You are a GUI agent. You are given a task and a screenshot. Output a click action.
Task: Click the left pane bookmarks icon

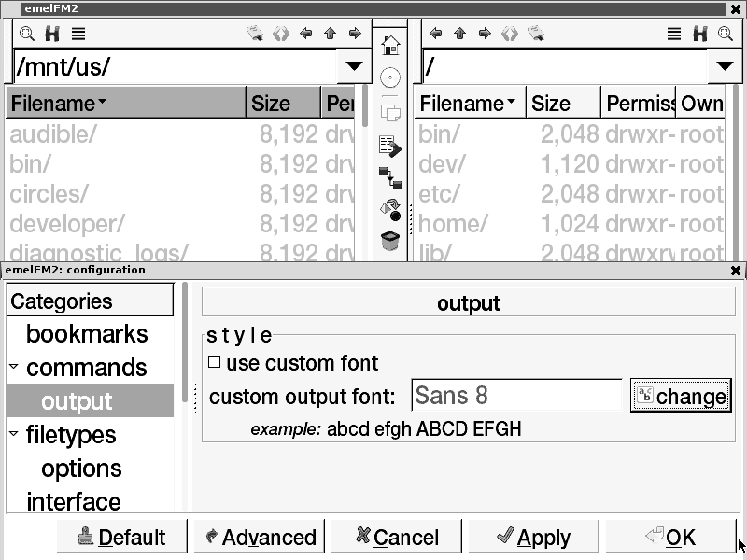[255, 34]
